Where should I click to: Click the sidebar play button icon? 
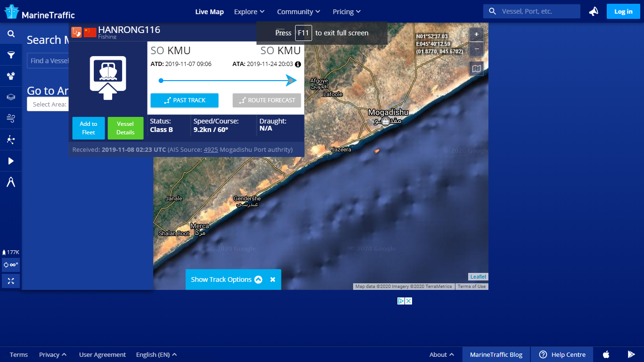tap(11, 161)
